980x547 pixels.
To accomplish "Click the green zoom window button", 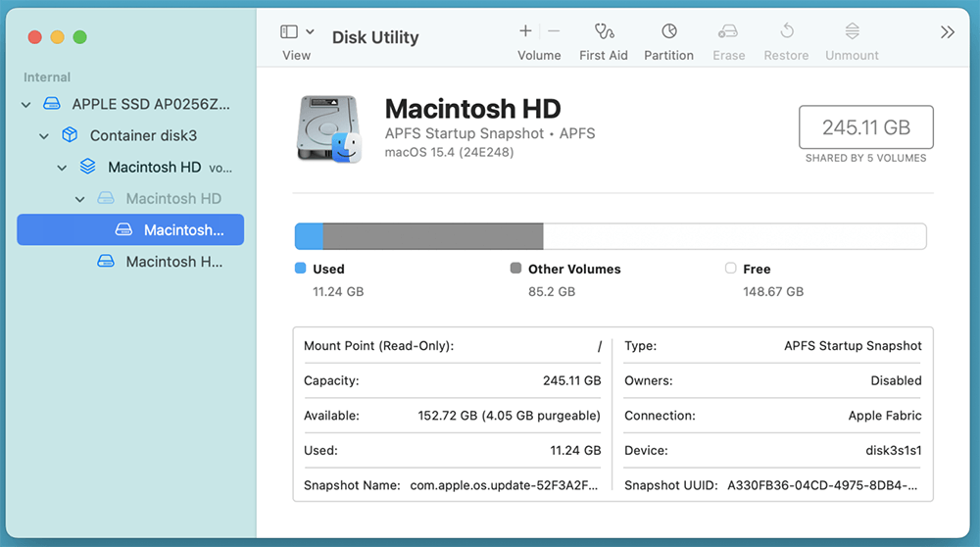I will (x=80, y=37).
